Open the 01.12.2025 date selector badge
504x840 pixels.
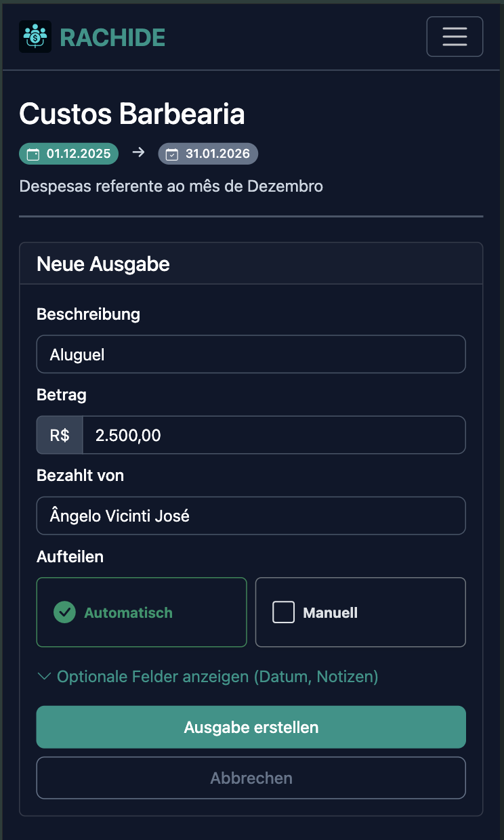coord(68,153)
